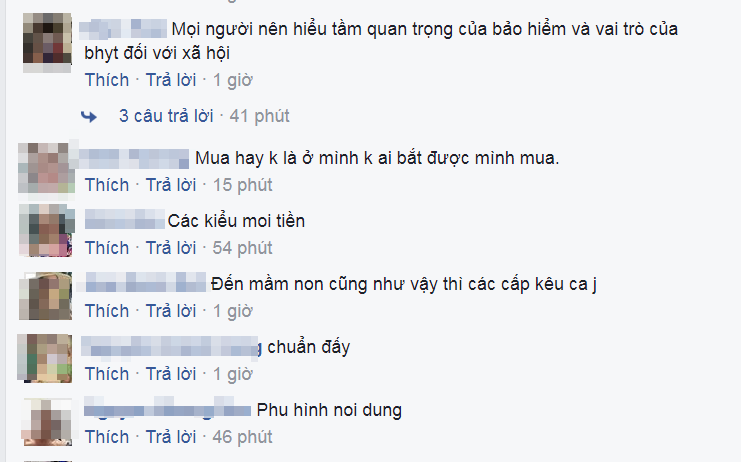741x462 pixels.
Task: Like the comment about bảo hiểm importance
Action: 107,80
